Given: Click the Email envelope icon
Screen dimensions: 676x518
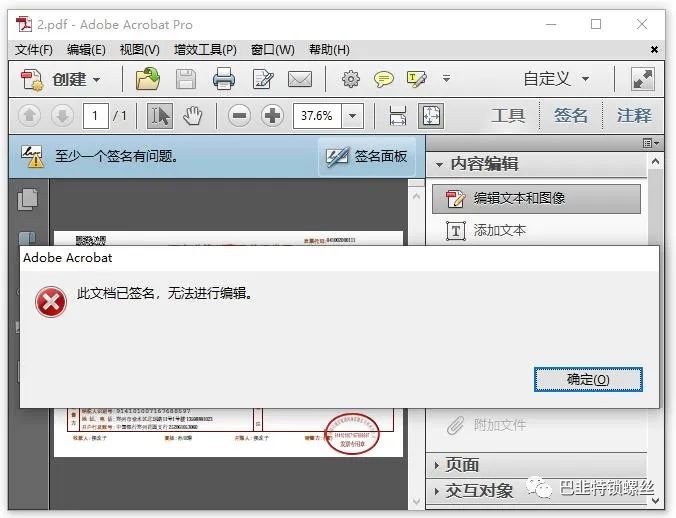Looking at the screenshot, I should [300, 79].
